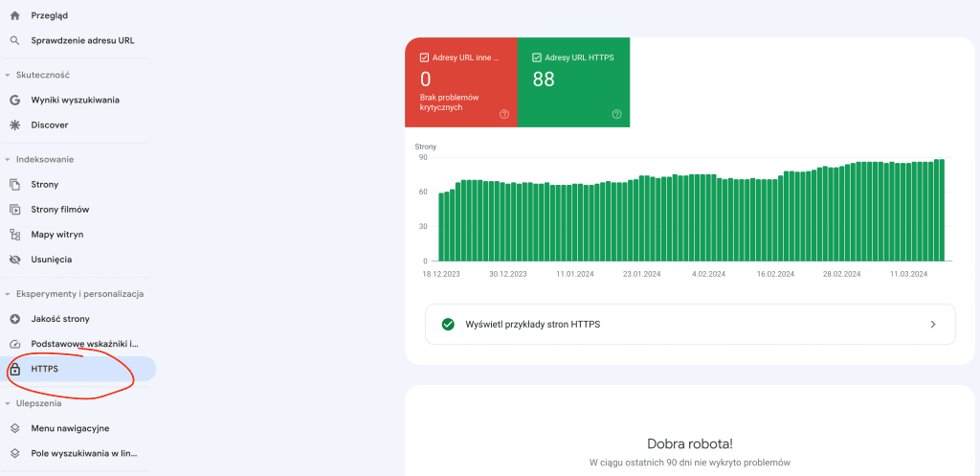Collapse Eksperymenty i personalizacja section
Image resolution: width=980 pixels, height=476 pixels.
coord(8,294)
